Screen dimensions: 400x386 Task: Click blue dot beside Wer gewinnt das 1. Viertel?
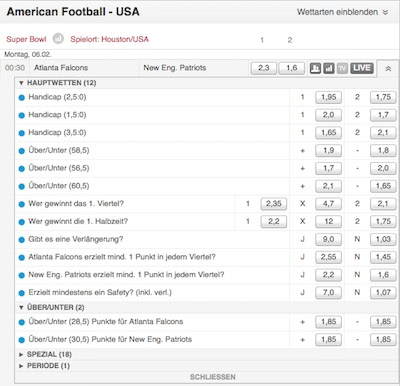pos(22,204)
